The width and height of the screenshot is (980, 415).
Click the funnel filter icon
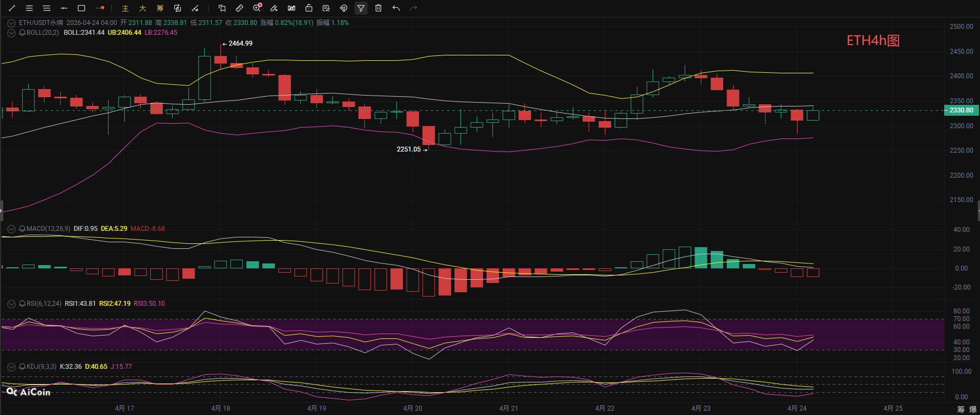click(361, 8)
